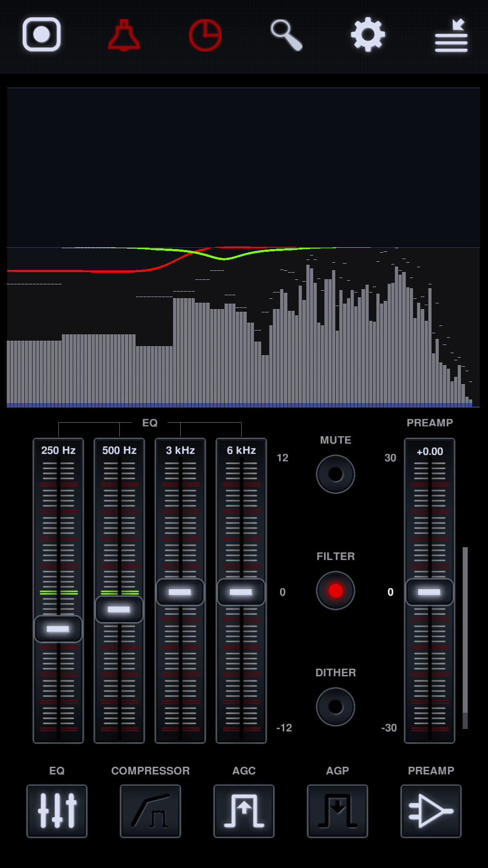The image size is (488, 868).
Task: Open the magnifying glass search tool
Action: [286, 35]
